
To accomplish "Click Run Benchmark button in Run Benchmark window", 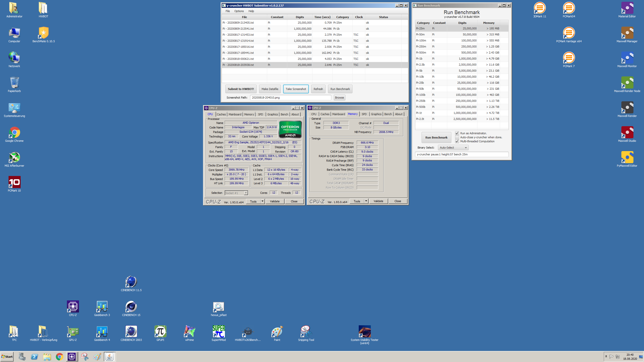I will [436, 138].
